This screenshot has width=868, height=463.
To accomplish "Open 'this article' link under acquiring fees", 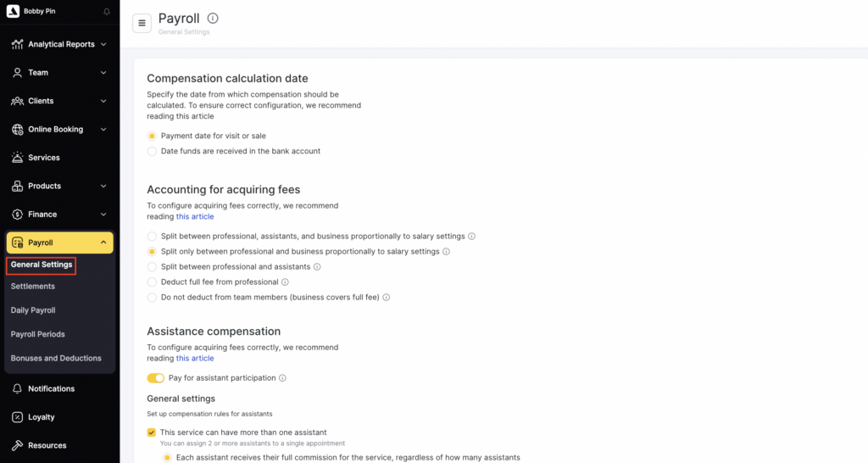I will coord(195,217).
